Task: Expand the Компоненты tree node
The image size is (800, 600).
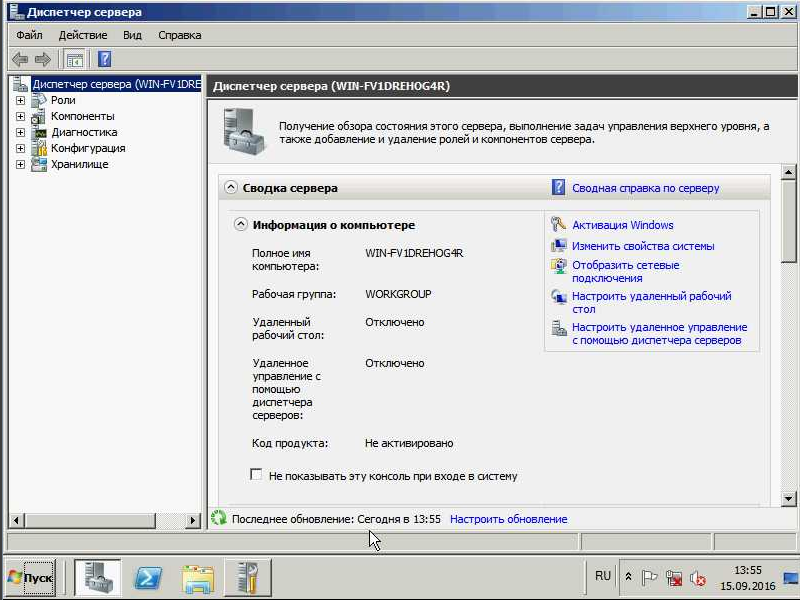Action: (20, 116)
